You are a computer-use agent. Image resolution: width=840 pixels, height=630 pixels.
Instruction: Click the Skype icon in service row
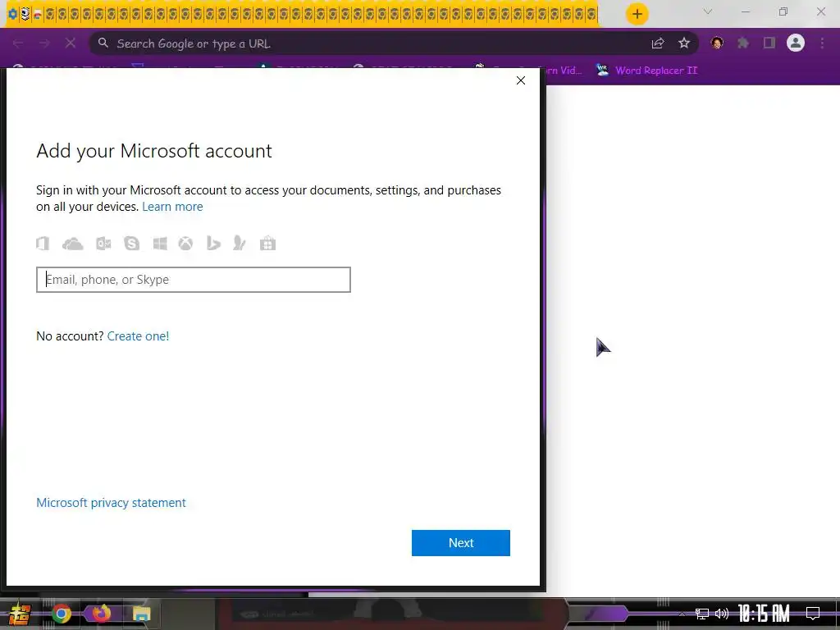[132, 244]
